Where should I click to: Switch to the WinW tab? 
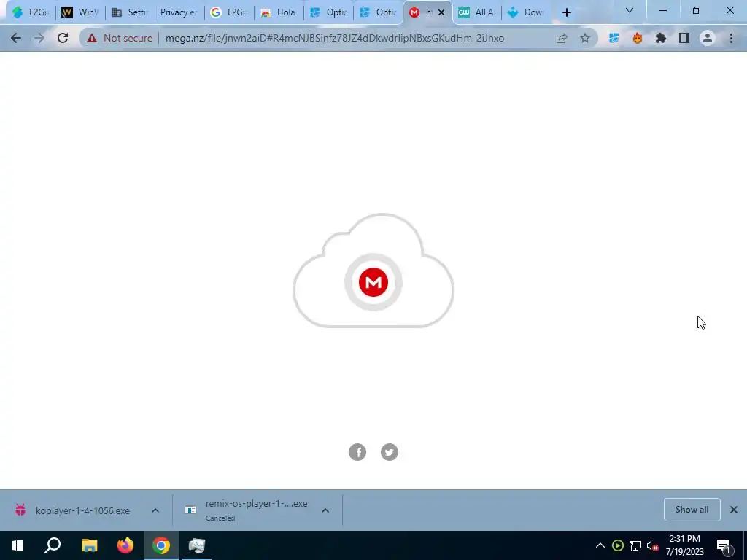[80, 12]
